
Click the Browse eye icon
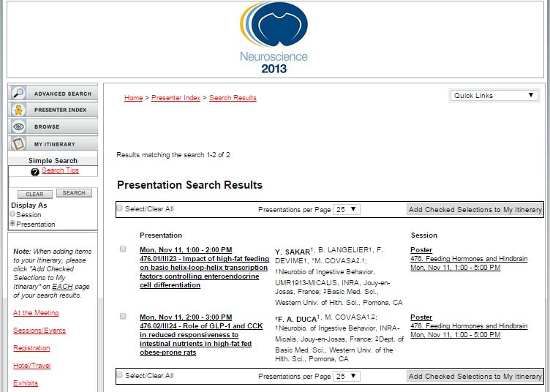pos(18,127)
